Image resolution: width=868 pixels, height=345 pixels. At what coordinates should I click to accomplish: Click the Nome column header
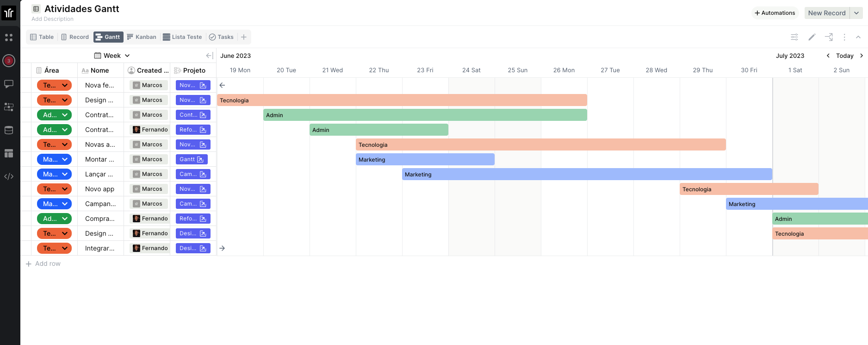(x=100, y=70)
